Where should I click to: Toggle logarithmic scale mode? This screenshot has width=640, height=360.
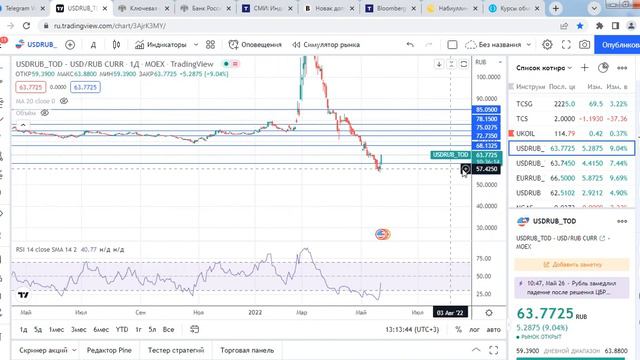click(x=474, y=329)
